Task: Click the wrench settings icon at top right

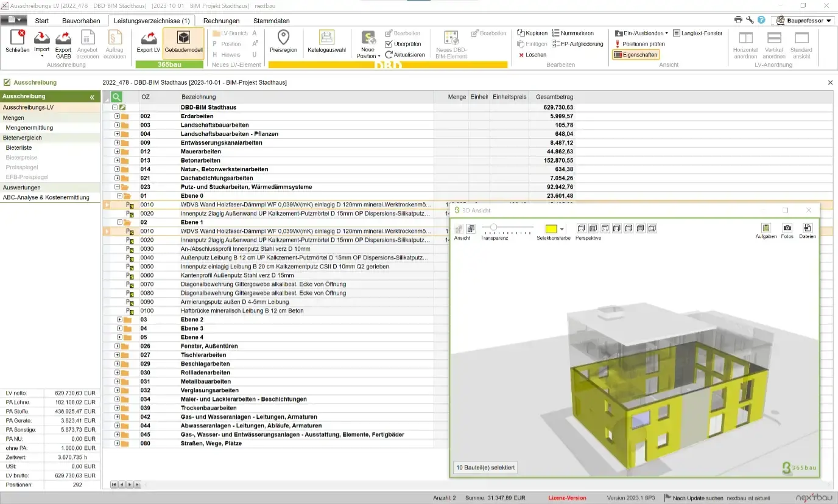Action: pos(750,20)
